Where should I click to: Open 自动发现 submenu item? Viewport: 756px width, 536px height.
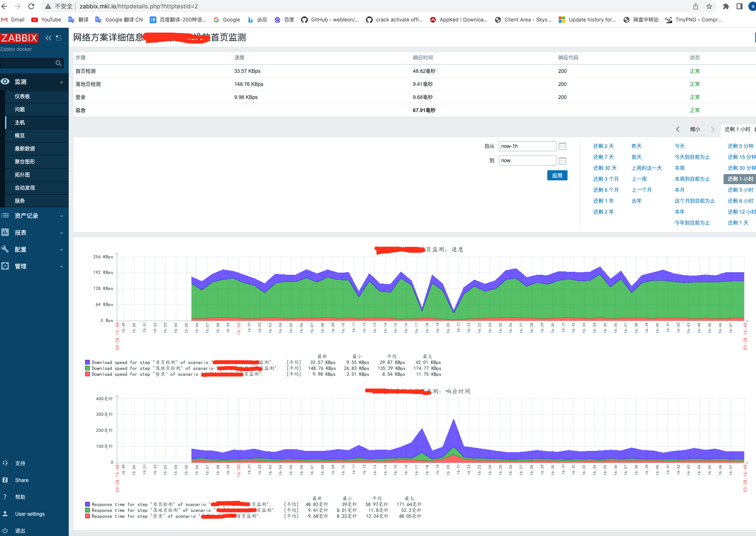pyautogui.click(x=25, y=188)
